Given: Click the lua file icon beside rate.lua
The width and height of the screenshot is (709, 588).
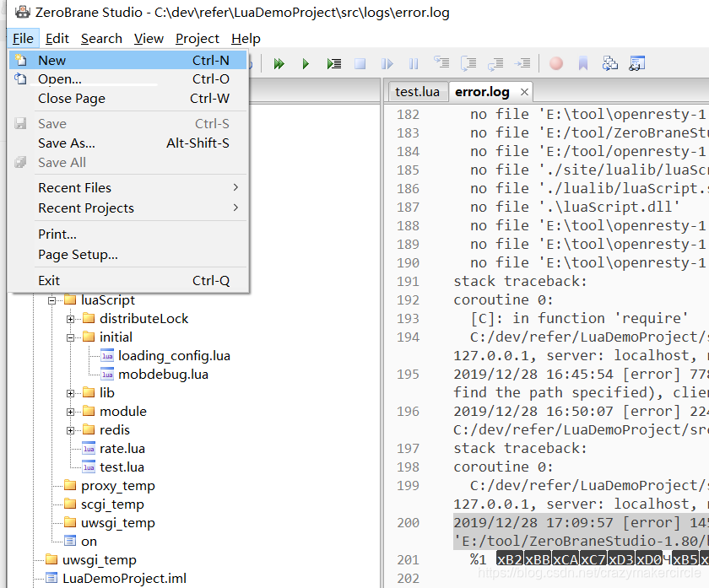Looking at the screenshot, I should 89,448.
